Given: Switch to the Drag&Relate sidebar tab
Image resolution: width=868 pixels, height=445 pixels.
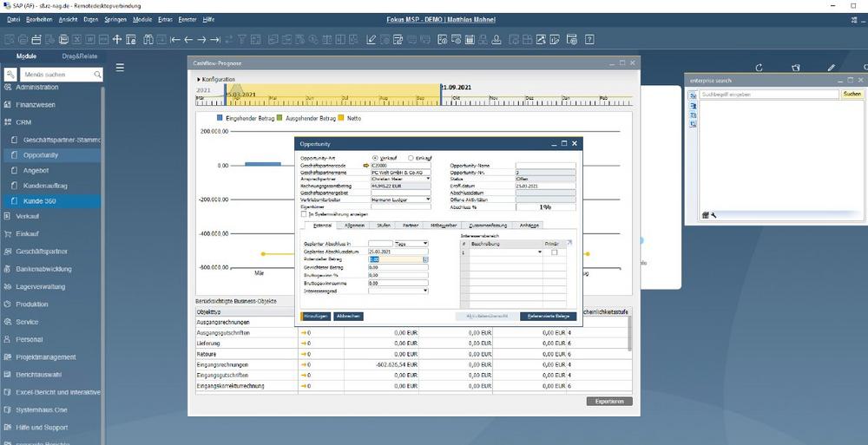Looking at the screenshot, I should point(79,56).
